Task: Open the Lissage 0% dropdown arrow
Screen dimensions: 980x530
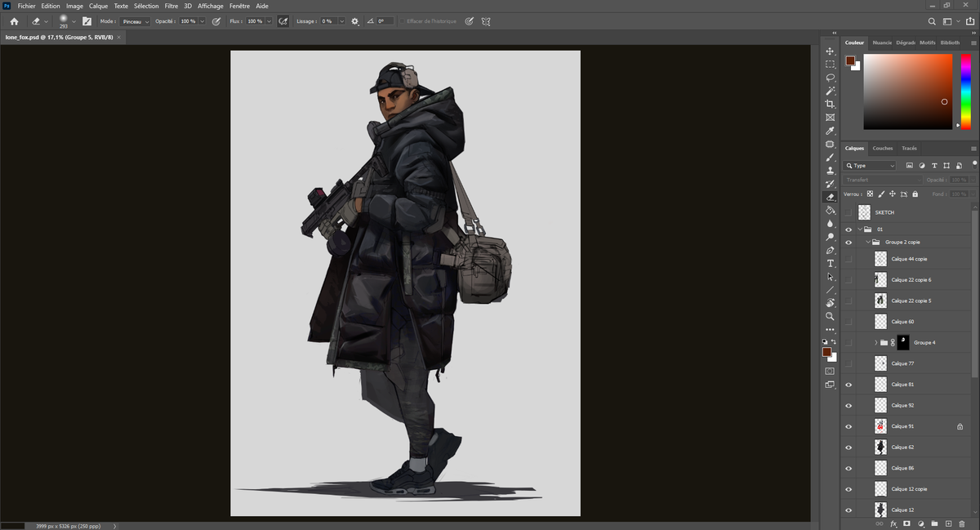Action: [341, 21]
